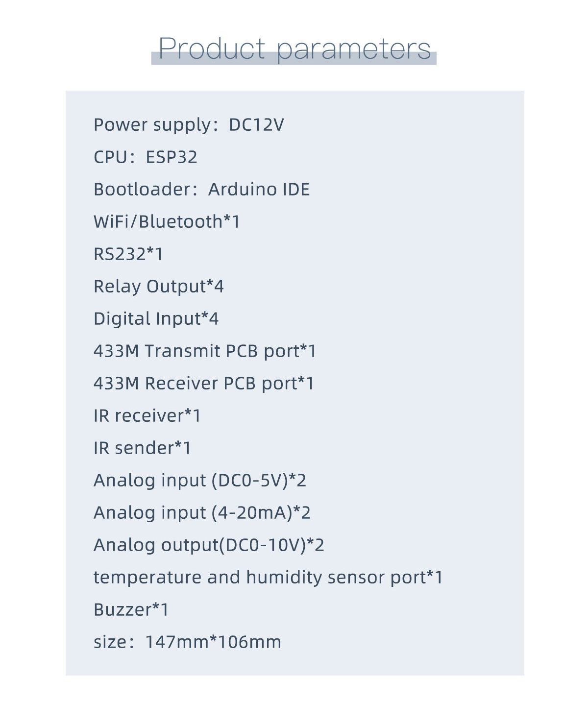
Task: Click the word parameters in the title
Action: click(x=354, y=50)
